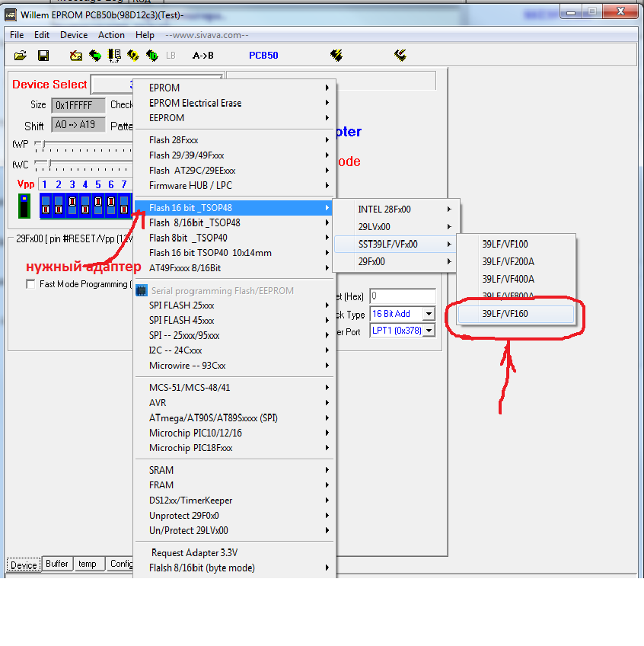The width and height of the screenshot is (644, 646).
Task: Click the Save floppy disk icon
Action: (x=43, y=55)
